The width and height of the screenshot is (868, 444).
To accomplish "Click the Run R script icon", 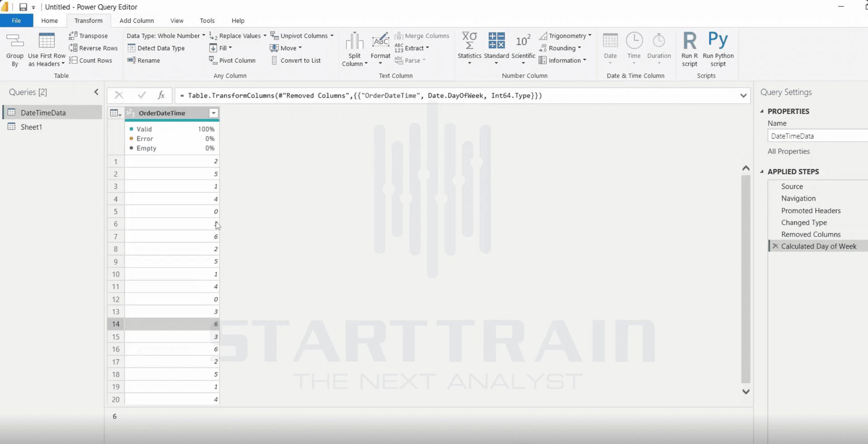I will [x=690, y=40].
